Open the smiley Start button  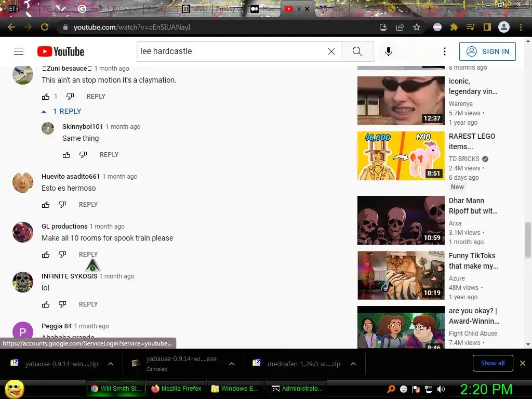pyautogui.click(x=14, y=389)
